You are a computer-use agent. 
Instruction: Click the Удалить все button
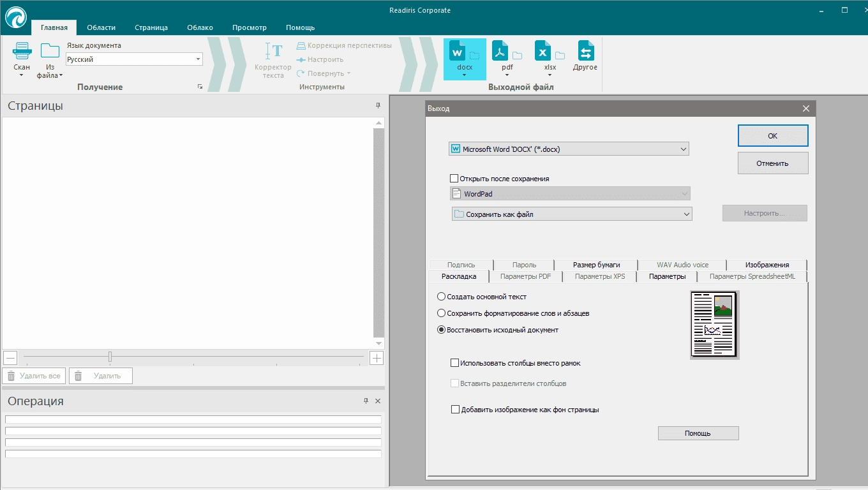pyautogui.click(x=34, y=376)
